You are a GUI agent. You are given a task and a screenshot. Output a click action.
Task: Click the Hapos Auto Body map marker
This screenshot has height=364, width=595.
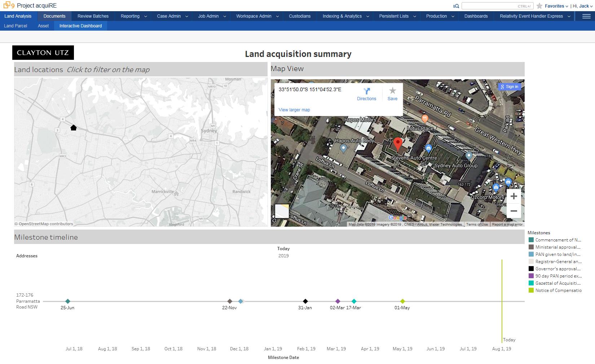343,148
